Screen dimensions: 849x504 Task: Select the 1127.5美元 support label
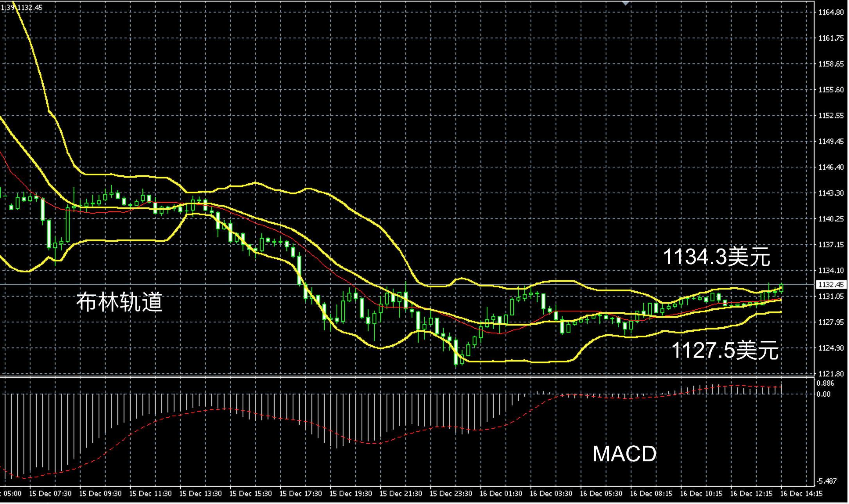725,350
